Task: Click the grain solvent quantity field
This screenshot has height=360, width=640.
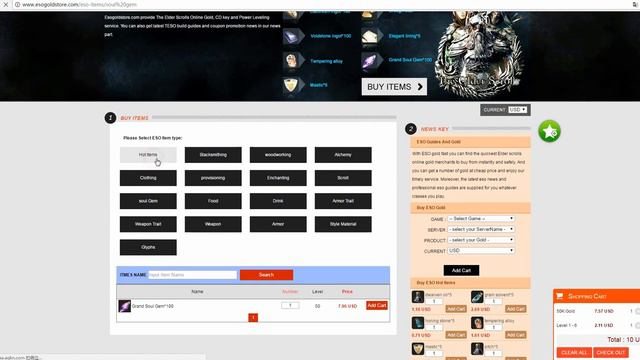Action: tap(493, 301)
